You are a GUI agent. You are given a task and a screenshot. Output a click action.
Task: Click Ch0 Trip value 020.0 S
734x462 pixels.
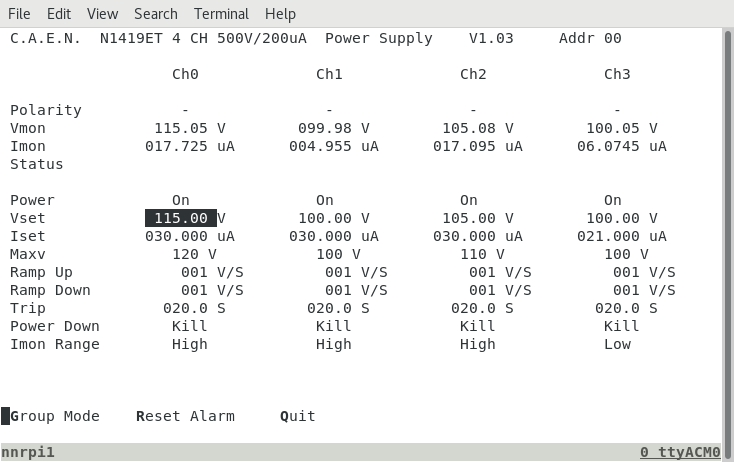click(x=194, y=308)
